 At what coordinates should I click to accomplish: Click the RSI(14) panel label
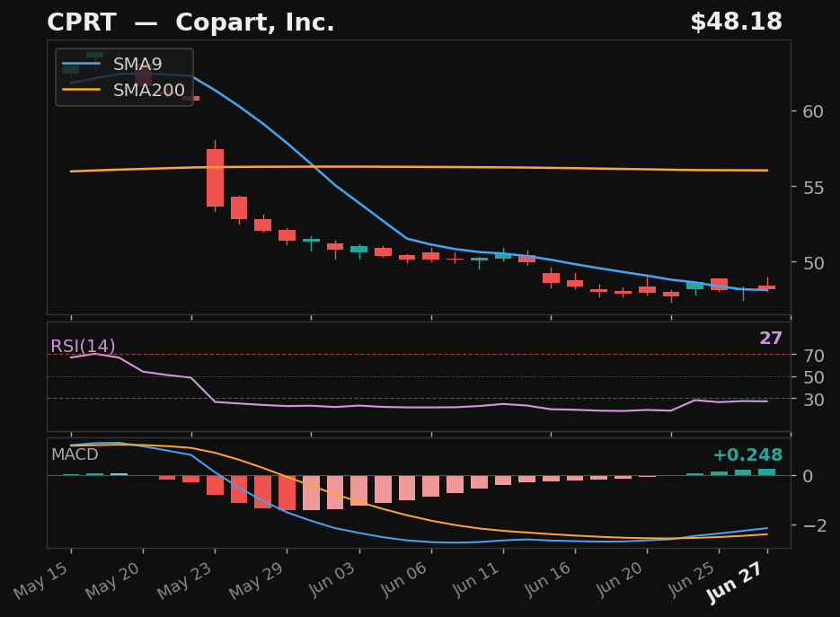(83, 346)
